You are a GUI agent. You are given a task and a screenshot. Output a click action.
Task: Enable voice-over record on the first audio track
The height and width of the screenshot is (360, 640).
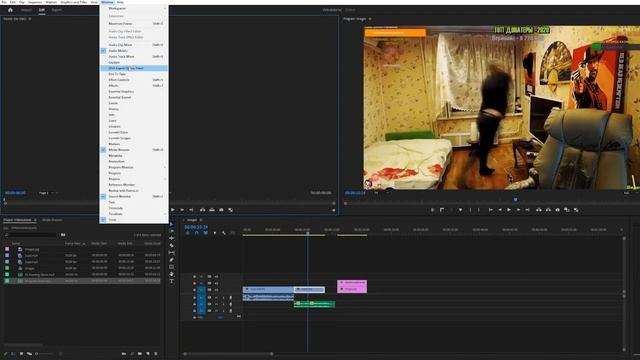click(231, 297)
